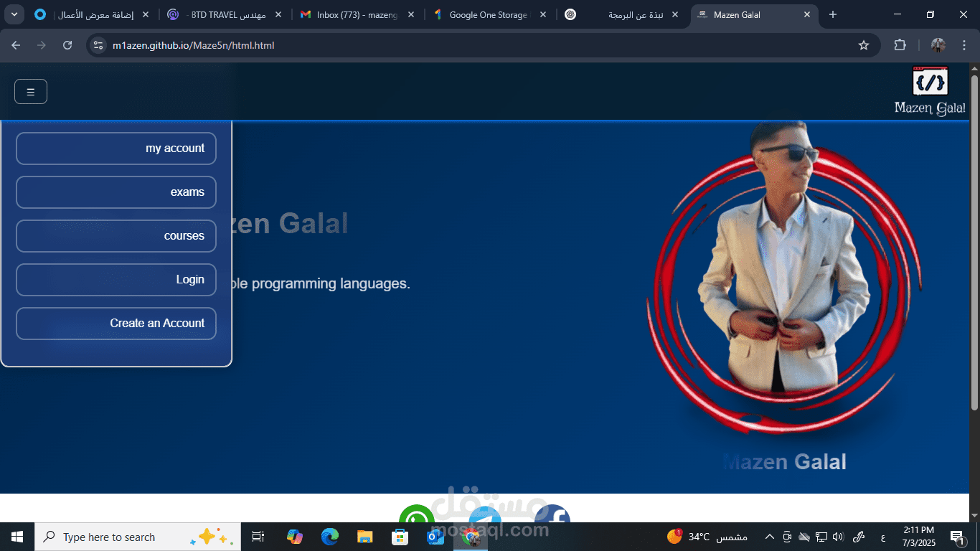980x551 pixels.
Task: Open the my account menu item
Action: [x=116, y=149]
